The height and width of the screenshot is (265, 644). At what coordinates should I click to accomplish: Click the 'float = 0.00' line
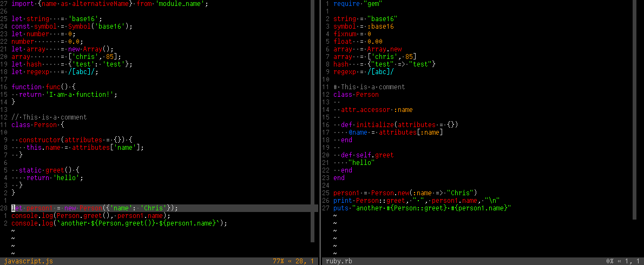[358, 42]
